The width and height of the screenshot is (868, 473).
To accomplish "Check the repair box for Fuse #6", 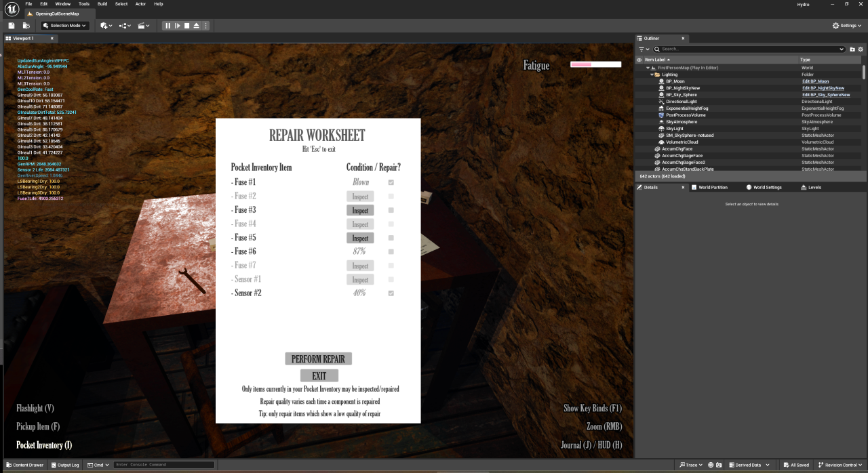I will (391, 251).
